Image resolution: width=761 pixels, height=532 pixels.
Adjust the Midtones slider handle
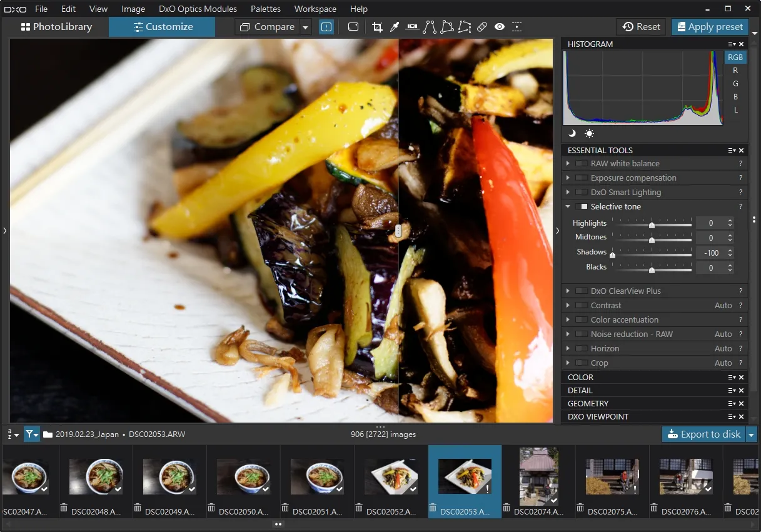coord(652,239)
